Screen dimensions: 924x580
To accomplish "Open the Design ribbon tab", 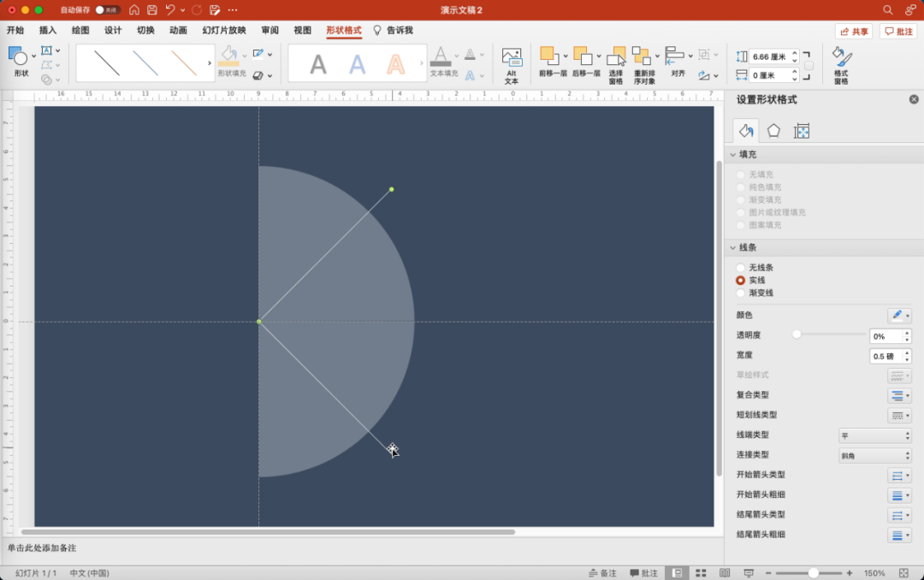I will [113, 30].
